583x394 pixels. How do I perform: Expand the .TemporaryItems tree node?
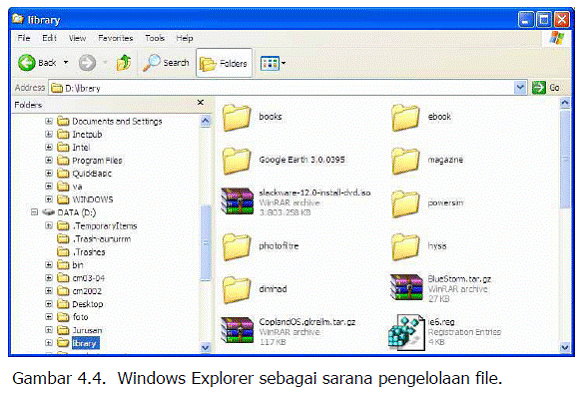tap(49, 226)
